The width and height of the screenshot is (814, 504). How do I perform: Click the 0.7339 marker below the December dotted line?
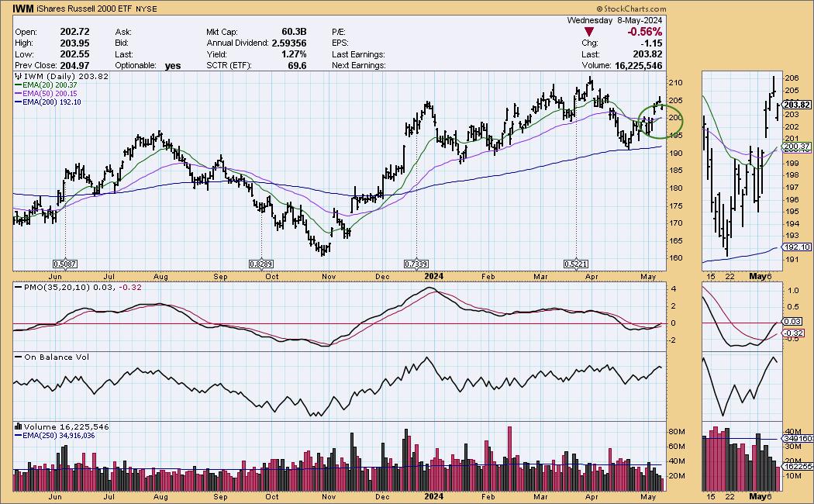[417, 264]
